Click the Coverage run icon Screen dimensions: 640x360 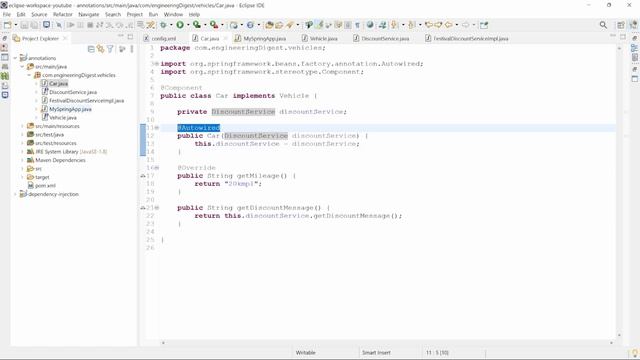pos(197,25)
